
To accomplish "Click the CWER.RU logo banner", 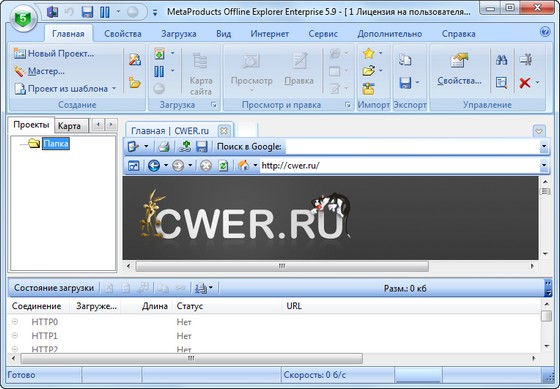I will 330,218.
